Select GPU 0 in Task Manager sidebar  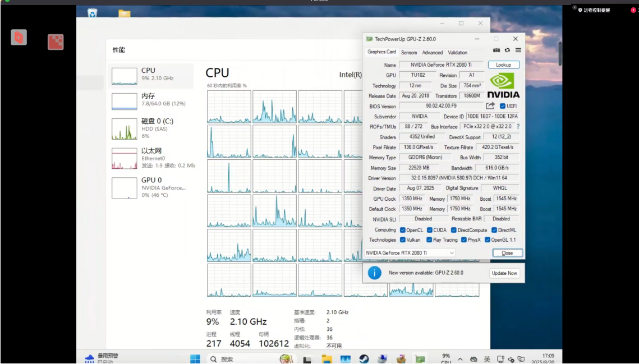coord(151,187)
